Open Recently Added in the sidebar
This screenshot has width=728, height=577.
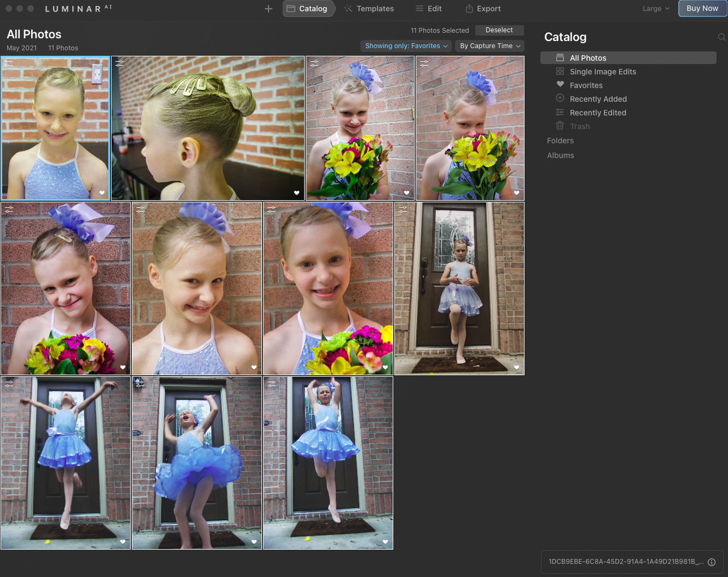coord(598,99)
